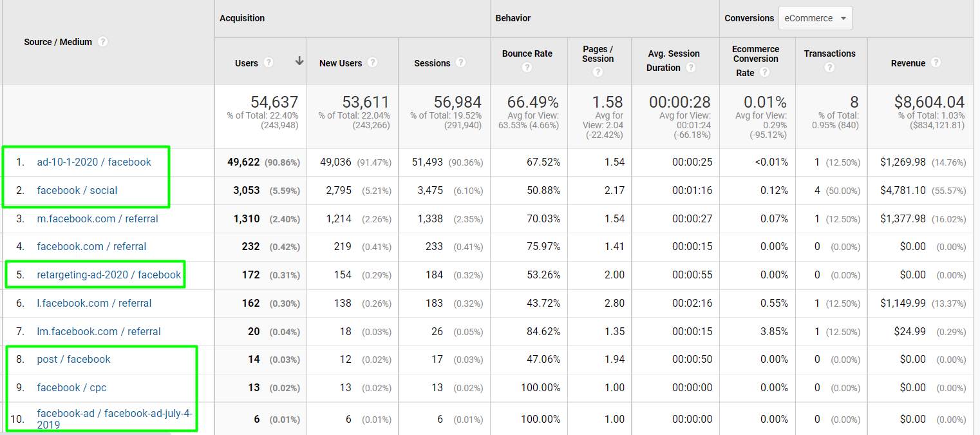Sort by Transactions column header
Image resolution: width=980 pixels, height=435 pixels.
point(830,53)
